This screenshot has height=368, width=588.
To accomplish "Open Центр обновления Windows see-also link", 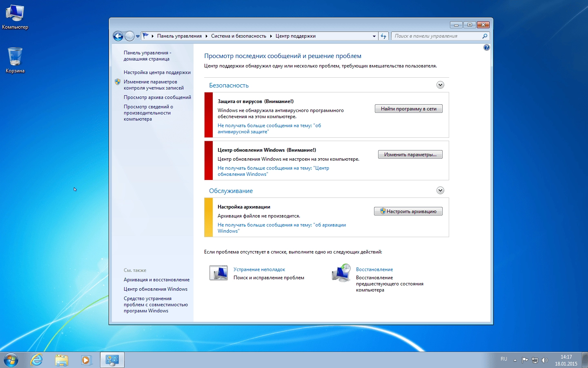I will (x=156, y=289).
